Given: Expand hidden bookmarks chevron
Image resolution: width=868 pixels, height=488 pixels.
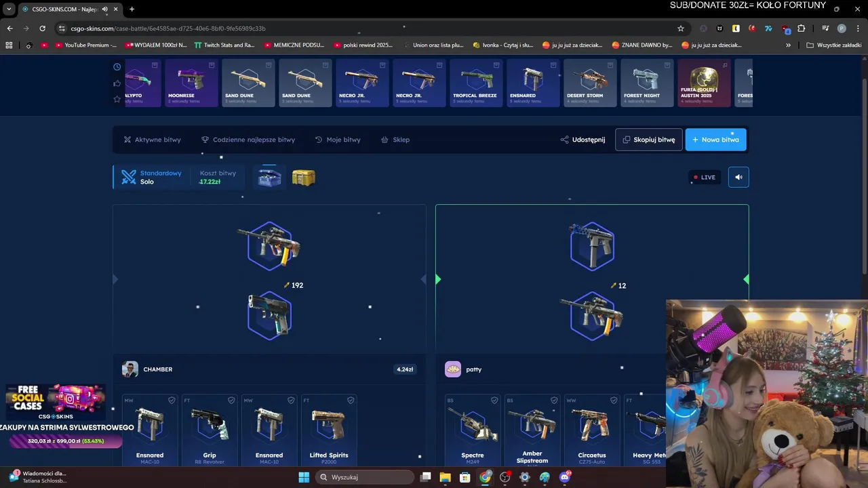Looking at the screenshot, I should pos(788,45).
